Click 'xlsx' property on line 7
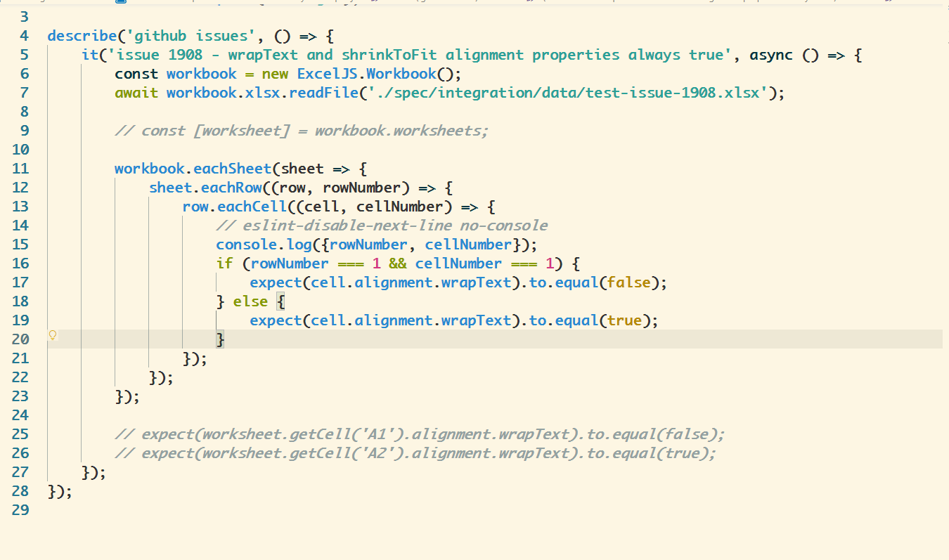Viewport: 949px width, 560px height. click(x=262, y=93)
